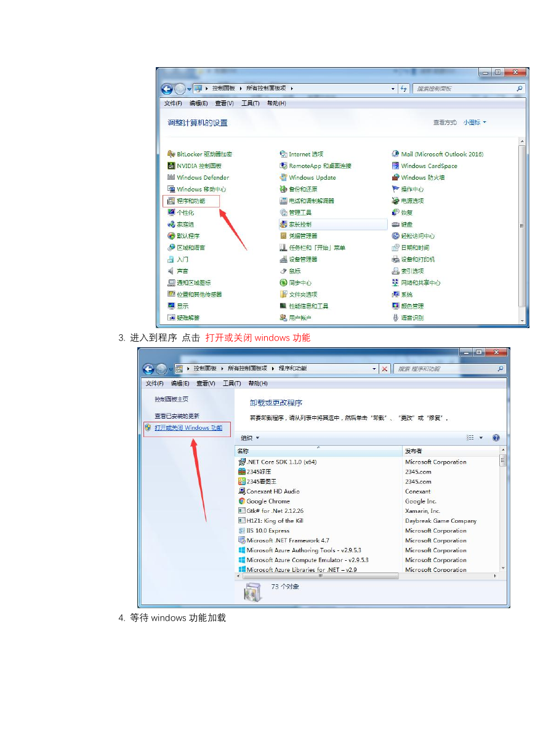Click the 声音 speaker icon
Image resolution: width=535 pixels, height=756 pixels.
[x=171, y=271]
